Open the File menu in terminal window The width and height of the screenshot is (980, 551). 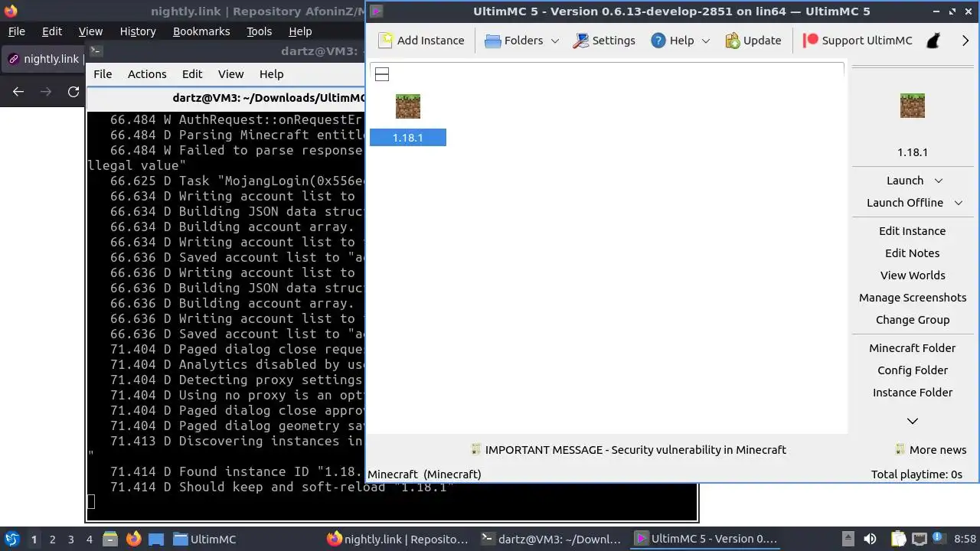pyautogui.click(x=103, y=74)
